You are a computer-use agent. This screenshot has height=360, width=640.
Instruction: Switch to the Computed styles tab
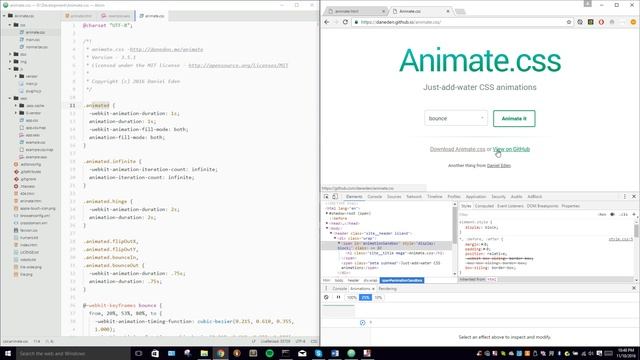(484, 206)
